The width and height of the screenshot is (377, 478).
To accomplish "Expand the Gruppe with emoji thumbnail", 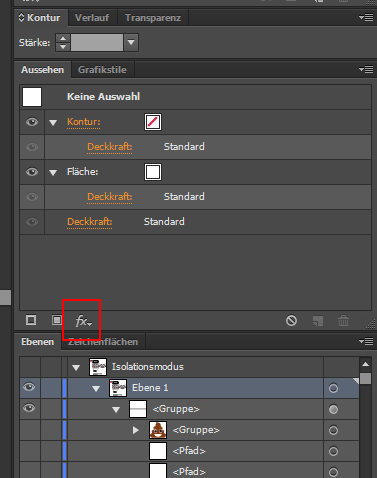I will [x=135, y=430].
